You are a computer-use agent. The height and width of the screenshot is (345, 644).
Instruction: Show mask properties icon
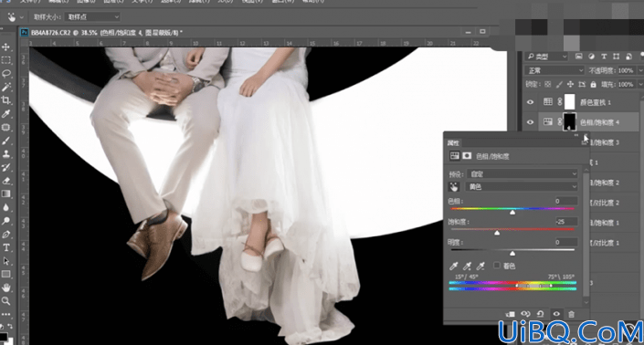coord(467,156)
